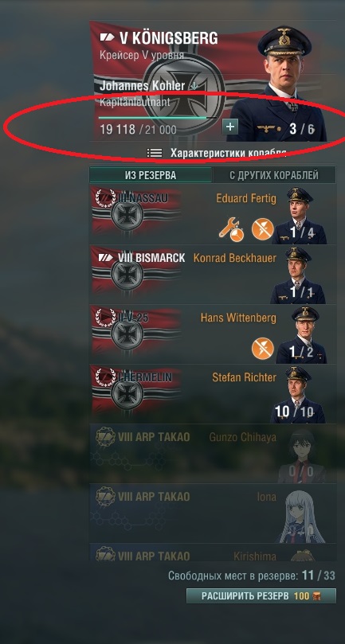345x644 pixels.
Task: Click the commander experience progress bar
Action: [158, 118]
